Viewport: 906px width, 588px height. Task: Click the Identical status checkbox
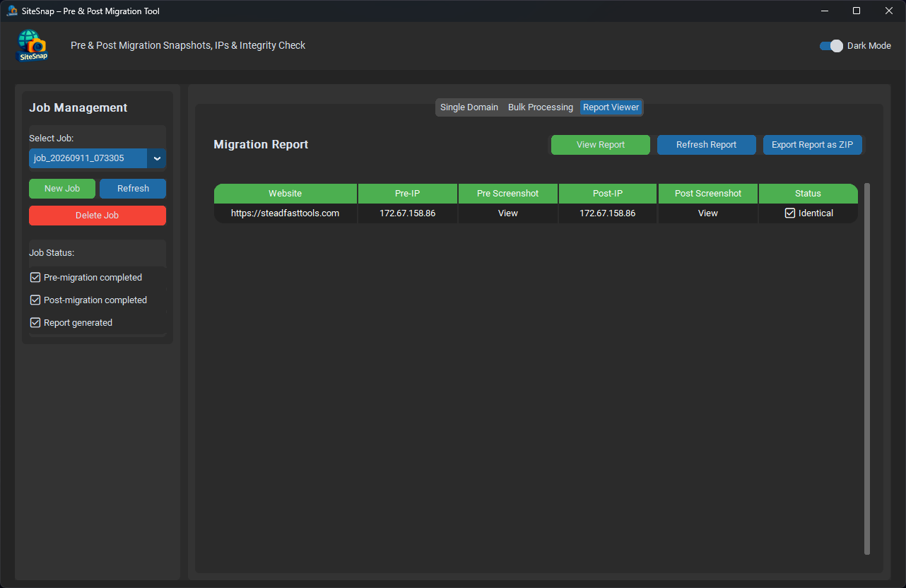(x=790, y=213)
